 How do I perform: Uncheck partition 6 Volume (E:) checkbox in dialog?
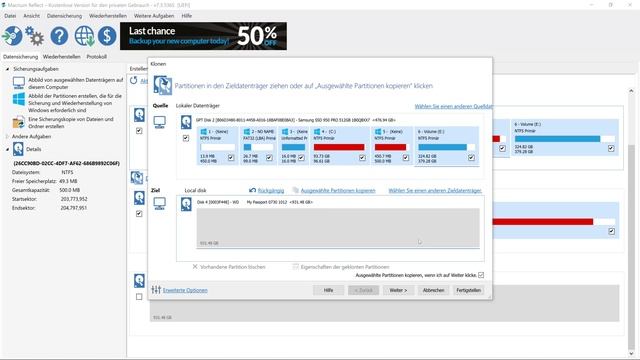pos(471,158)
